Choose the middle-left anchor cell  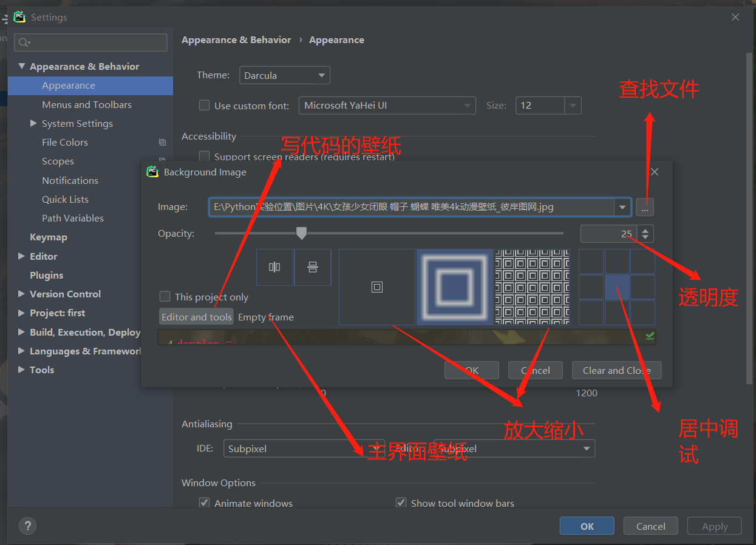pos(591,287)
